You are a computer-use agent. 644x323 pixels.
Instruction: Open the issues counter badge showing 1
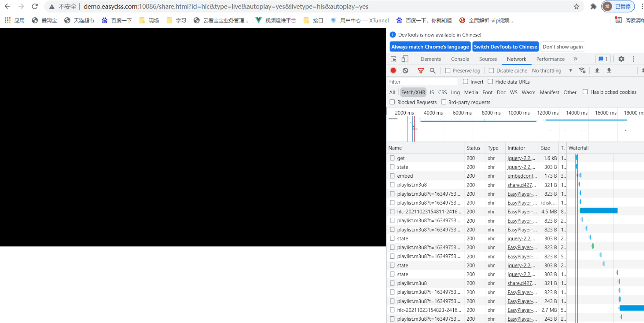coord(603,59)
